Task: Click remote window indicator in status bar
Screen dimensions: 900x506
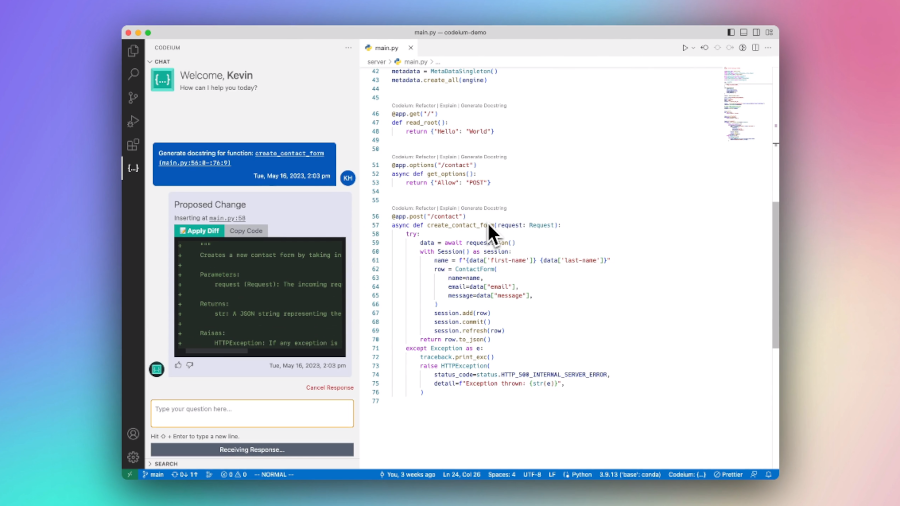Action: 130,474
